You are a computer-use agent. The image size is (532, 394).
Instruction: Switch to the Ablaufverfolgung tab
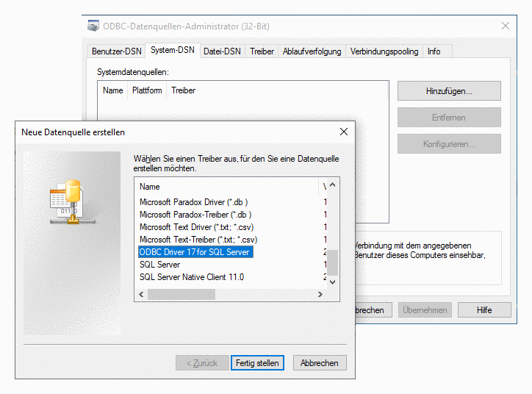(312, 51)
